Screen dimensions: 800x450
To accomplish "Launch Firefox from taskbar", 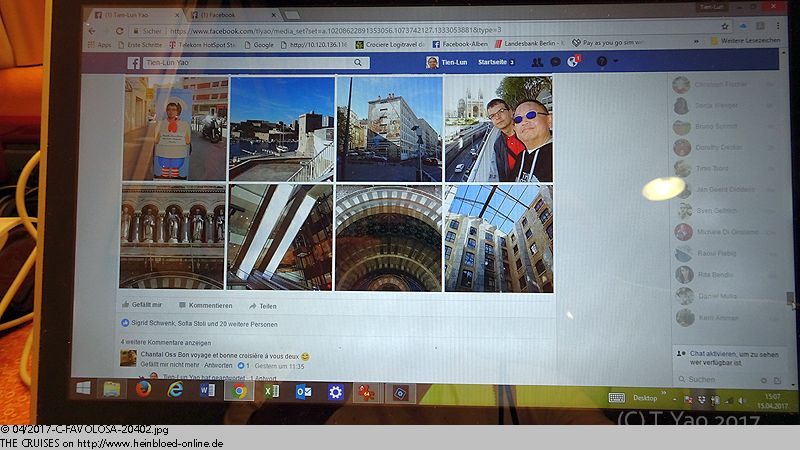I will point(143,390).
